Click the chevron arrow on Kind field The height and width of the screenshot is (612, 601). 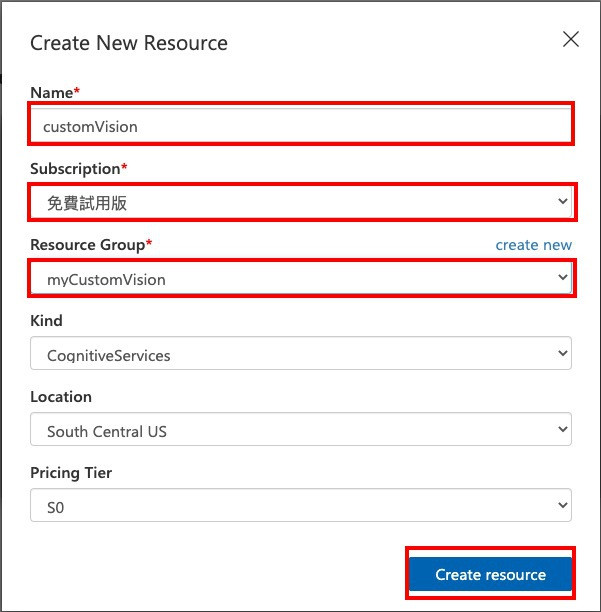click(x=561, y=355)
